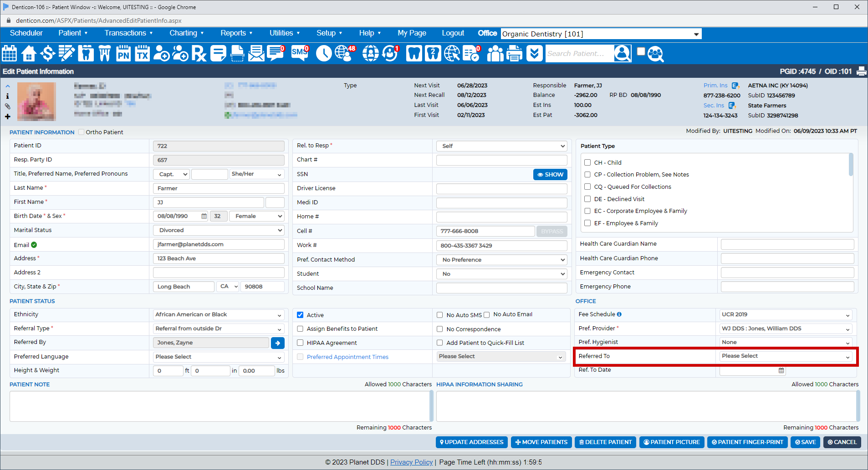Click the Patient Type list scrollbar
Viewport: 868px width, 470px height.
[851, 165]
